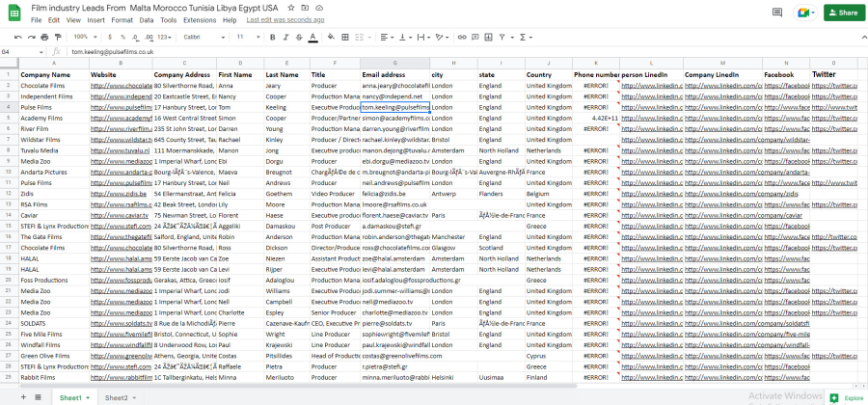This screenshot has height=405, width=868.
Task: Toggle italic formatting
Action: coord(285,37)
